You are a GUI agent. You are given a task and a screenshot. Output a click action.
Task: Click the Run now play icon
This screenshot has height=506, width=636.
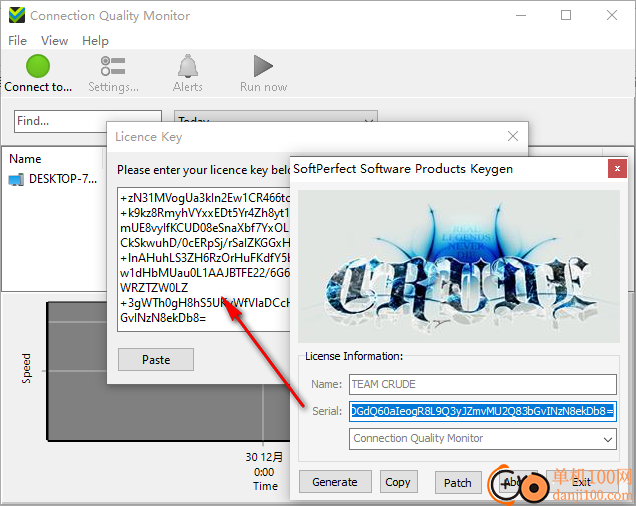(263, 66)
